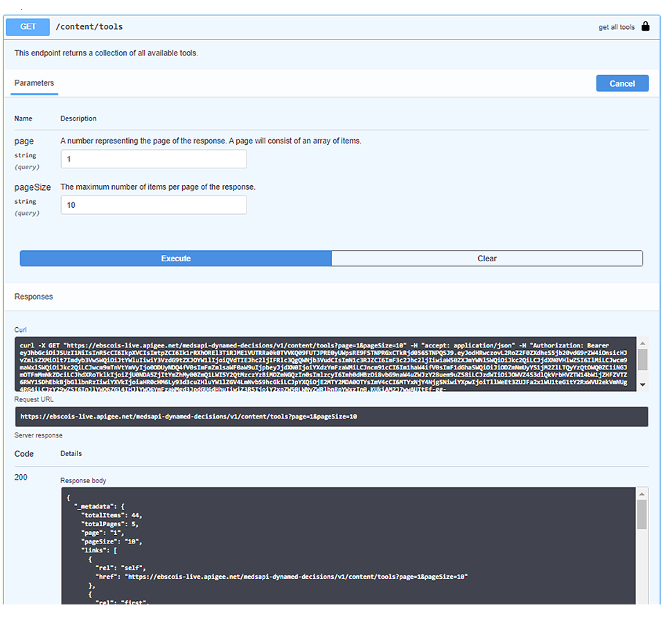Click the 'get all tools' summary text
This screenshot has width=672, height=619.
(616, 28)
